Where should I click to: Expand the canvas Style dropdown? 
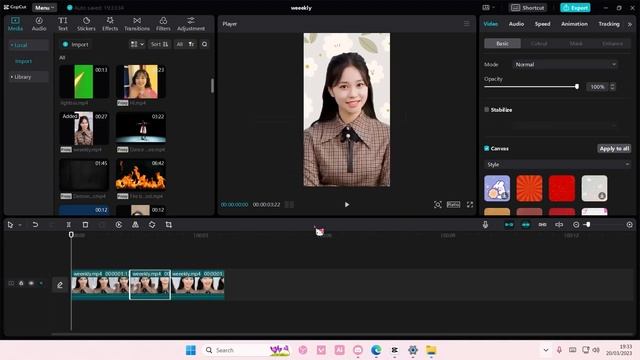point(558,164)
